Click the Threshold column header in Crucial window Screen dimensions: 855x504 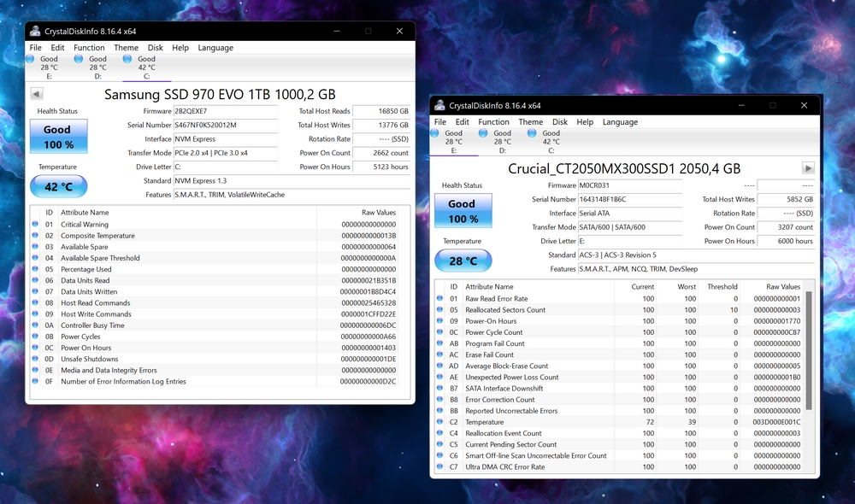722,286
